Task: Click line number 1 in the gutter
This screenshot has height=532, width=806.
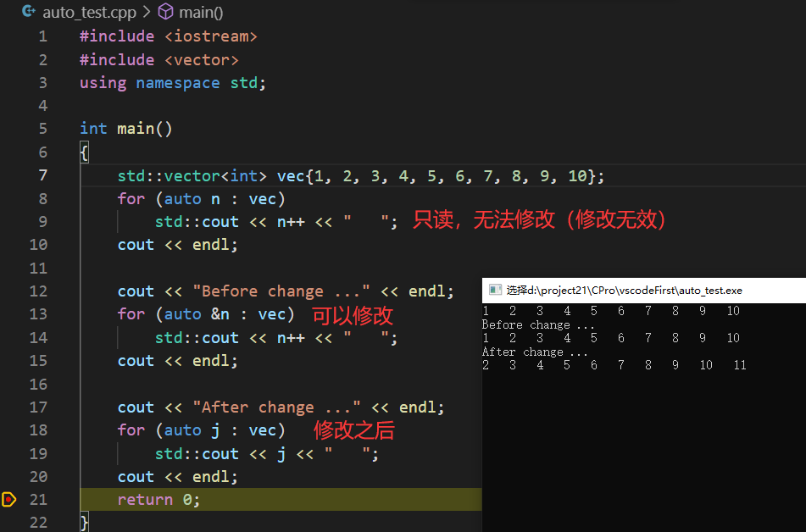Action: click(42, 36)
